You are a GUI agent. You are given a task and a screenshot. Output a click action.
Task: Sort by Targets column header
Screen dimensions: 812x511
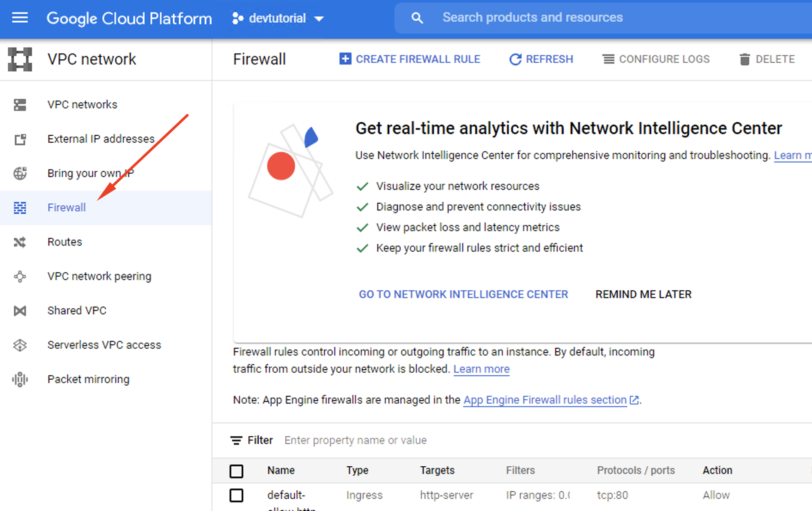pyautogui.click(x=437, y=470)
